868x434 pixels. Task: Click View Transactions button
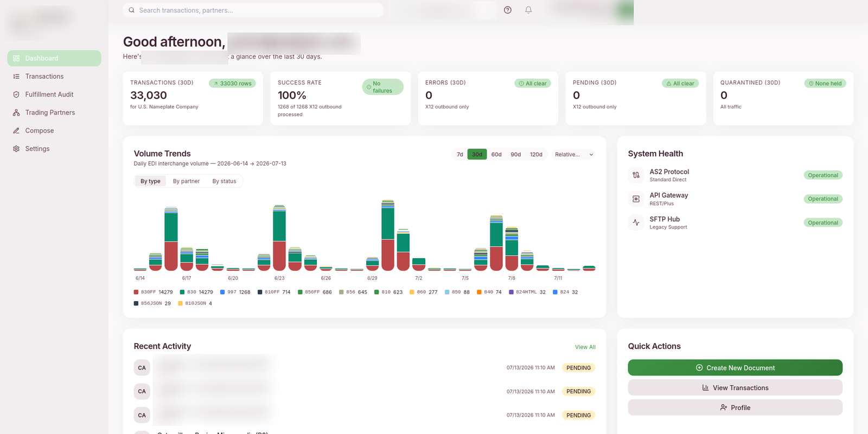point(735,388)
